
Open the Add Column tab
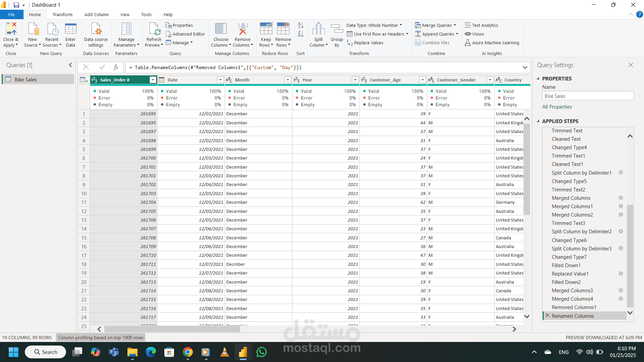coord(96,14)
